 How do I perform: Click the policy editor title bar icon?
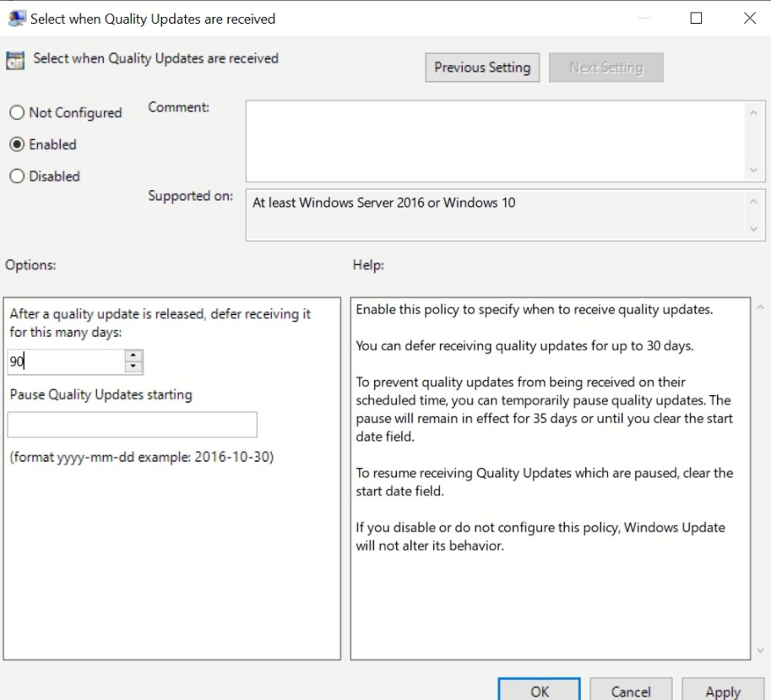coord(17,19)
